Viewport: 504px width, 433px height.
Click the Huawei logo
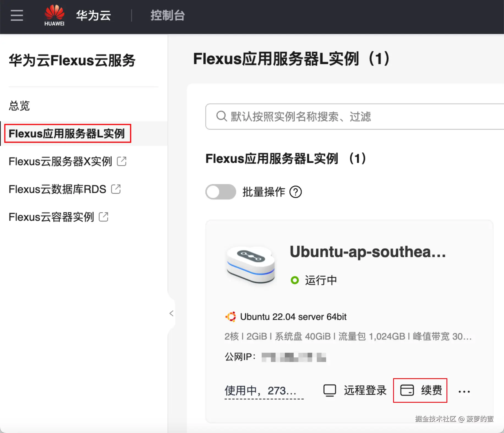click(54, 15)
